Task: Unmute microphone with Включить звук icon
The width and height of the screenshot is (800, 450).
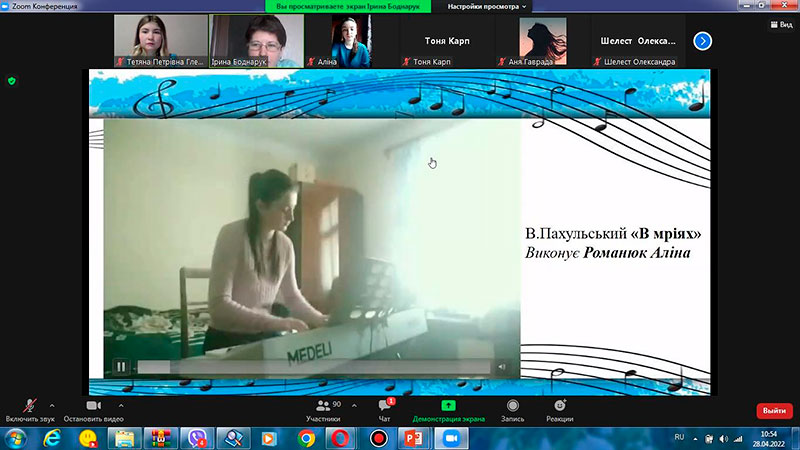Action: click(30, 406)
